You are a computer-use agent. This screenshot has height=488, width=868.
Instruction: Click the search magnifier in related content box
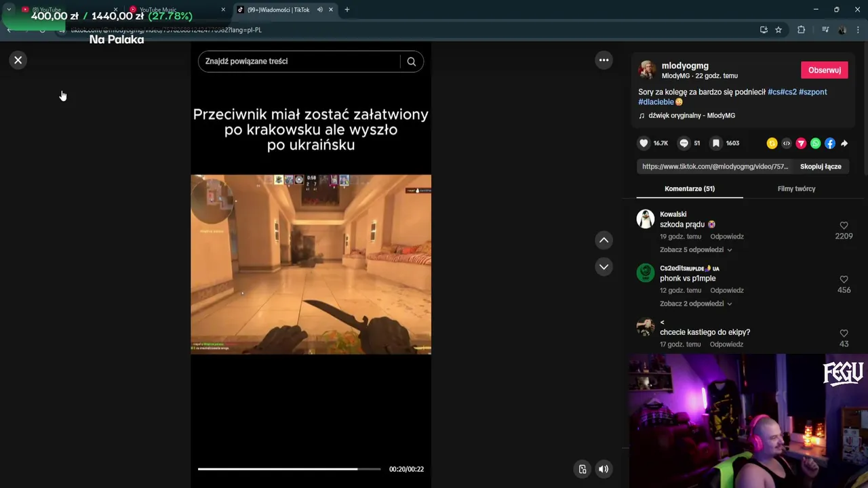412,62
